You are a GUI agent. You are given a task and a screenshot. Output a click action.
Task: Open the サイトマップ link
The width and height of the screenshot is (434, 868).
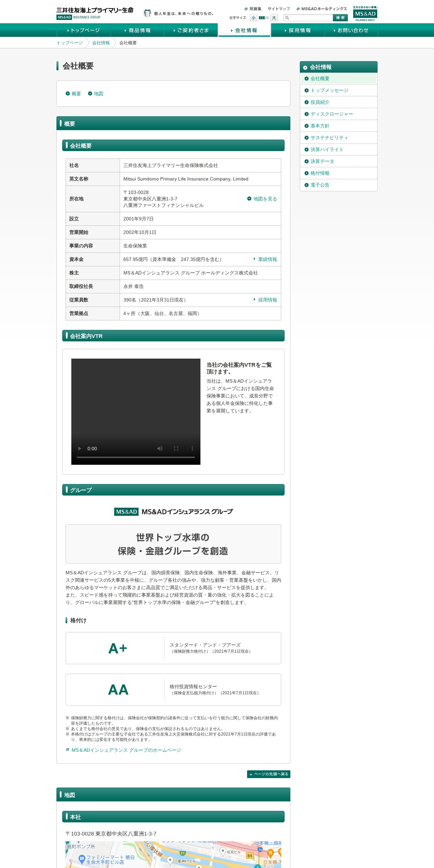[x=279, y=9]
